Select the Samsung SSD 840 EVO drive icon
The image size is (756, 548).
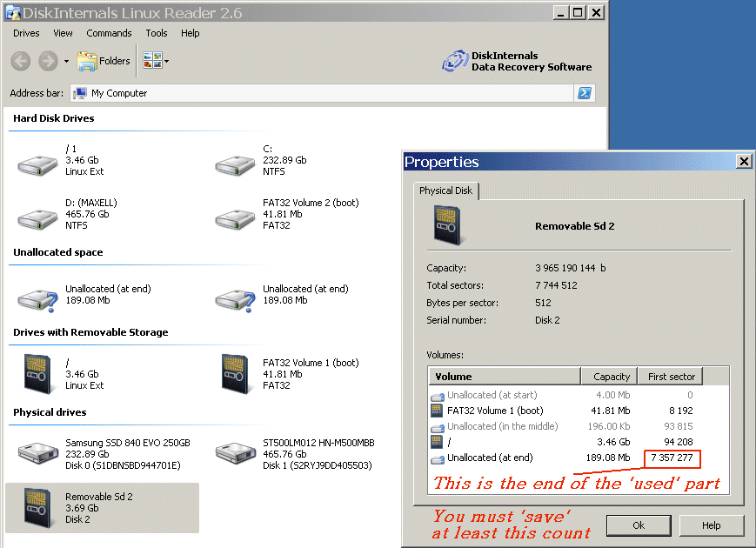(37, 453)
